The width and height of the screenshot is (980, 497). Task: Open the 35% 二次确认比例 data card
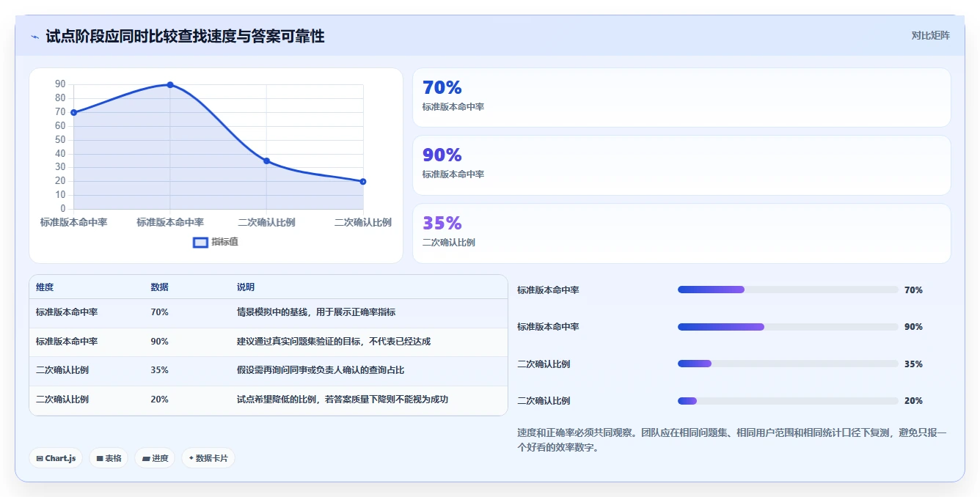coord(681,233)
